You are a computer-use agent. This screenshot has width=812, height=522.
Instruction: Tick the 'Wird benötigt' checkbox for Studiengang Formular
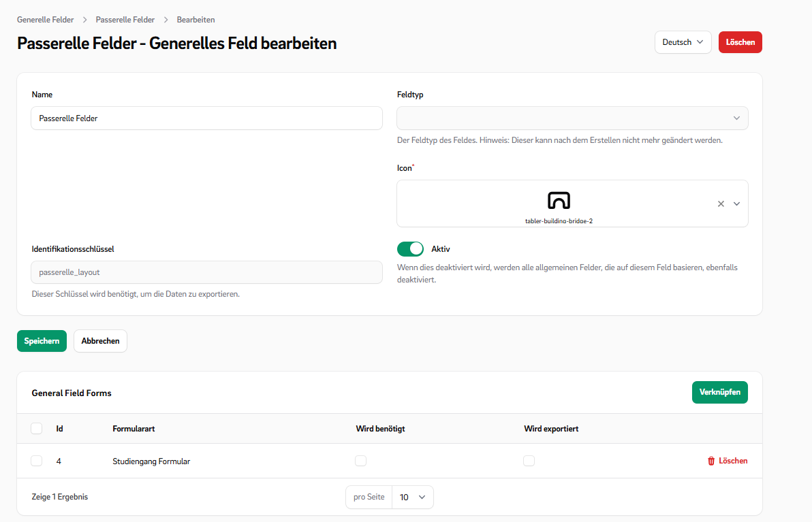(x=361, y=461)
